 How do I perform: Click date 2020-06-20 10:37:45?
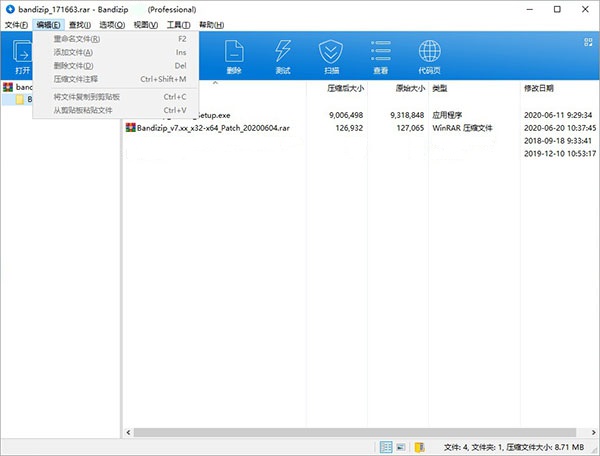[x=560, y=128]
